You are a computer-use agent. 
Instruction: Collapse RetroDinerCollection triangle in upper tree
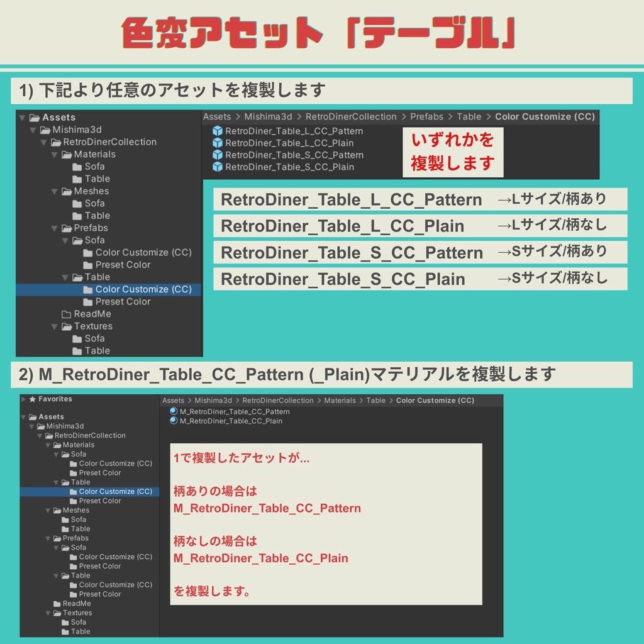click(x=43, y=143)
